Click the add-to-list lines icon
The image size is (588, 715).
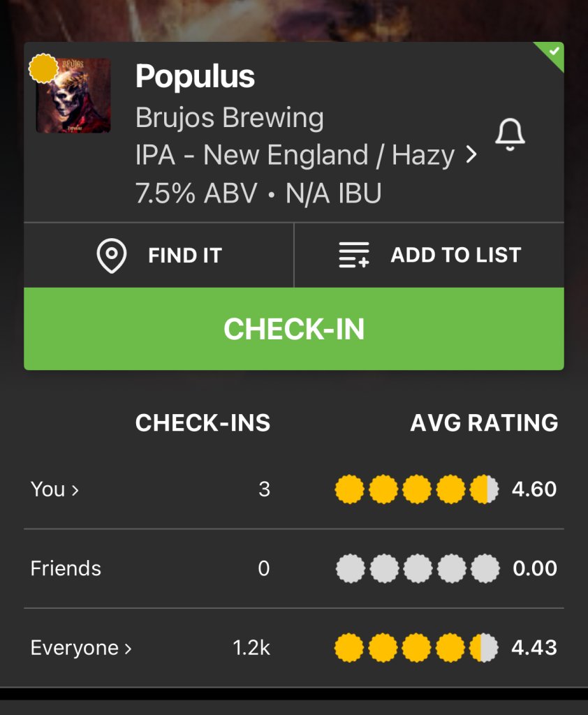(354, 256)
